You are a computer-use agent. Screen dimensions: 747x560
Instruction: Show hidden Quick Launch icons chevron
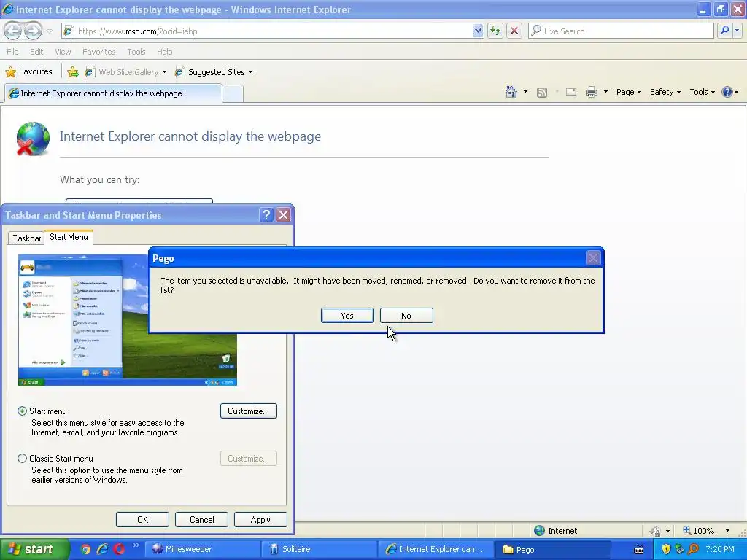tap(136, 545)
